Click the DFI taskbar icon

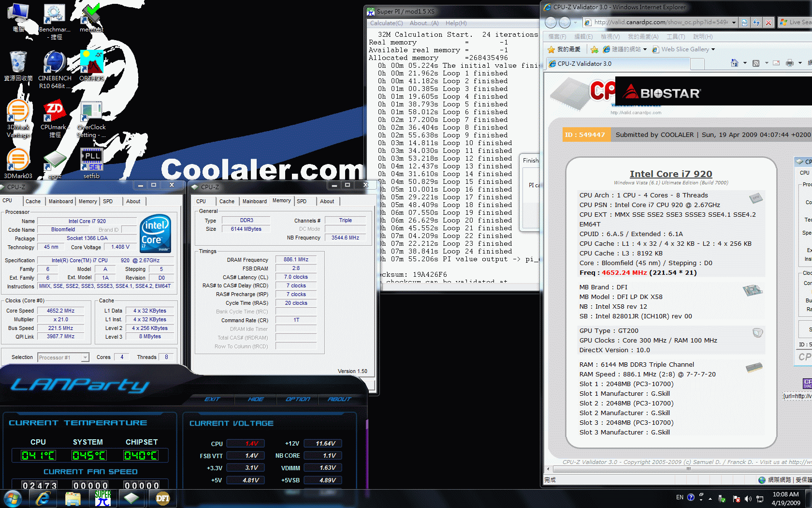162,498
